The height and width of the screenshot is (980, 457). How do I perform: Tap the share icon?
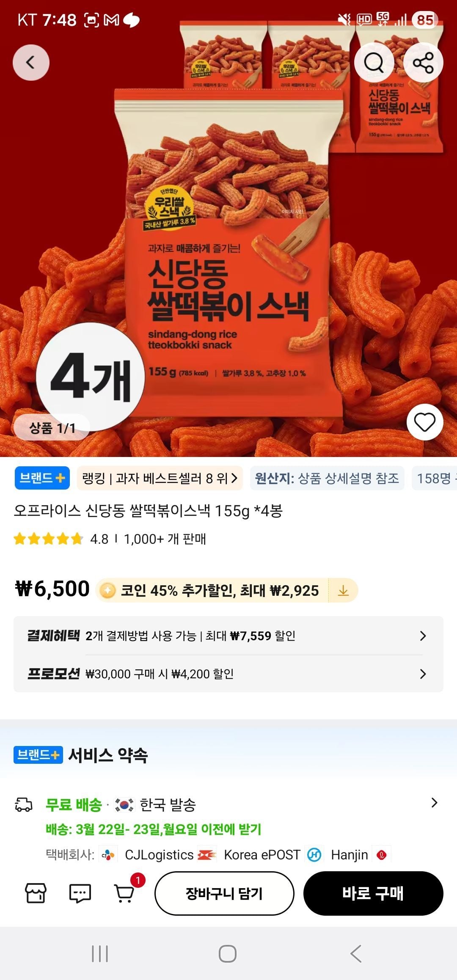pos(423,63)
